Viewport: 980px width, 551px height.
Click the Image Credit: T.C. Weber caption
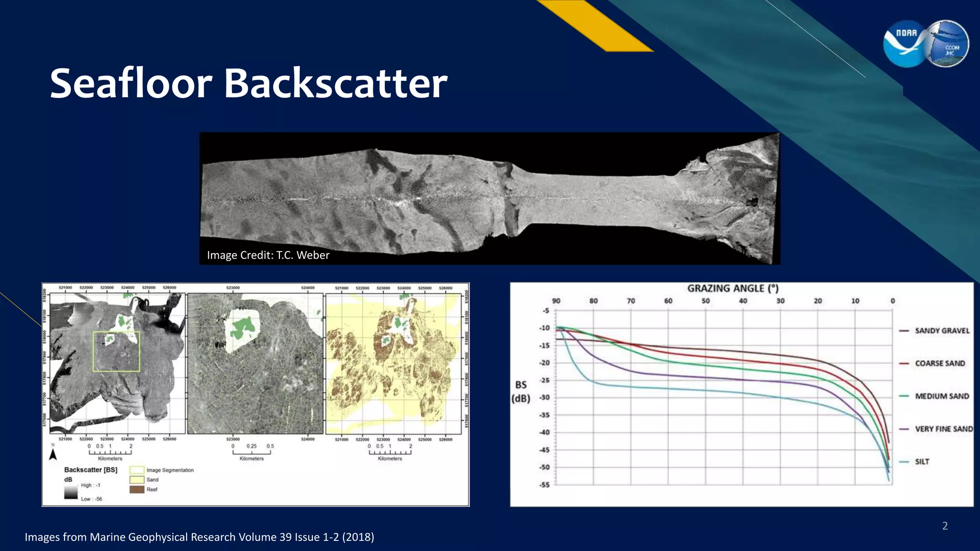tap(268, 255)
